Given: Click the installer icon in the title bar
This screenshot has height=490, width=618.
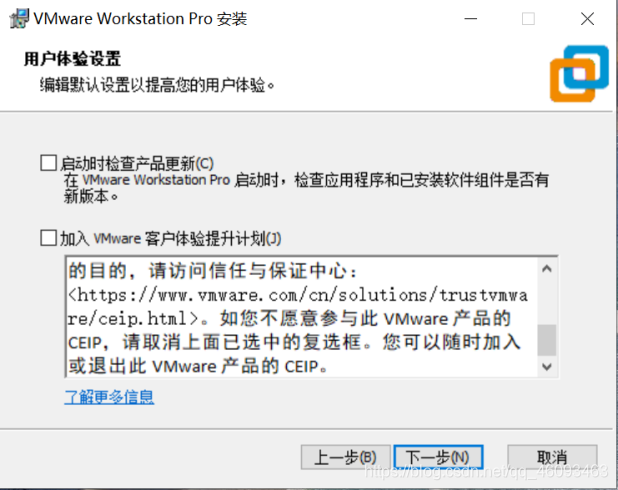Looking at the screenshot, I should click(x=19, y=18).
